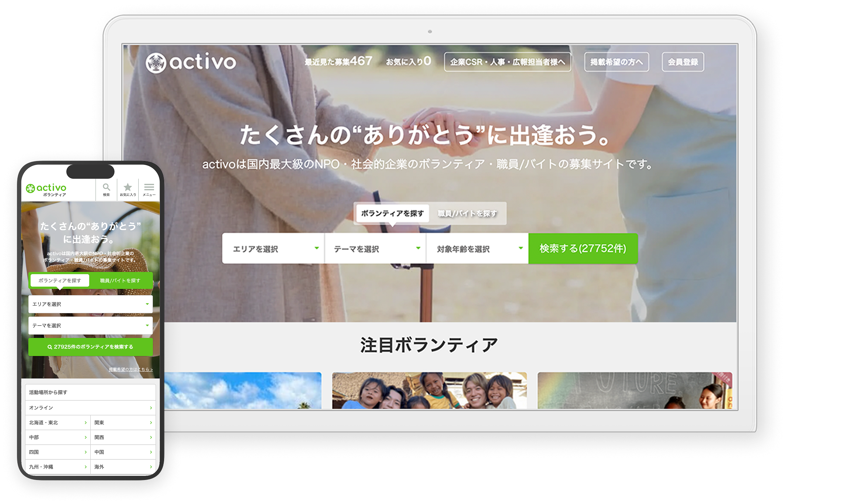865x504 pixels.
Task: Click 企業CSR・人事・広報担当者様へ button
Action: point(507,62)
